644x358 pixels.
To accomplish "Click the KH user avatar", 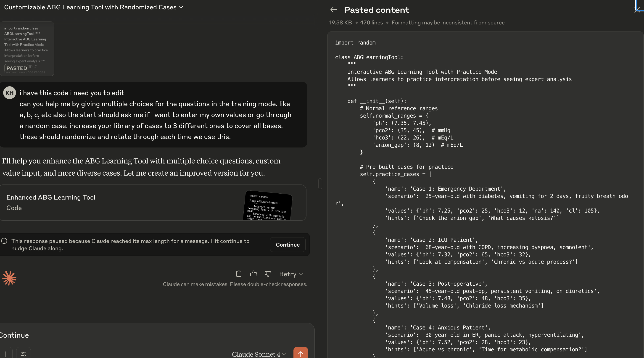I will [x=10, y=93].
